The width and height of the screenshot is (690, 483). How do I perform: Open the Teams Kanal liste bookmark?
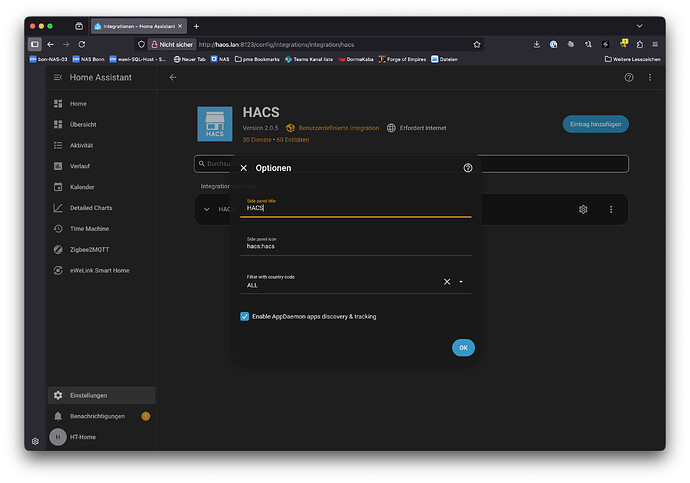(309, 59)
